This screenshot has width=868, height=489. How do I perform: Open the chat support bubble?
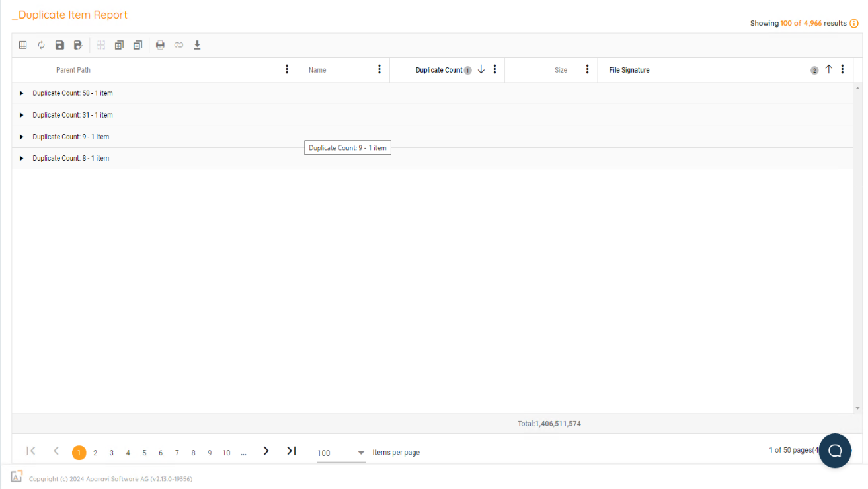(834, 451)
